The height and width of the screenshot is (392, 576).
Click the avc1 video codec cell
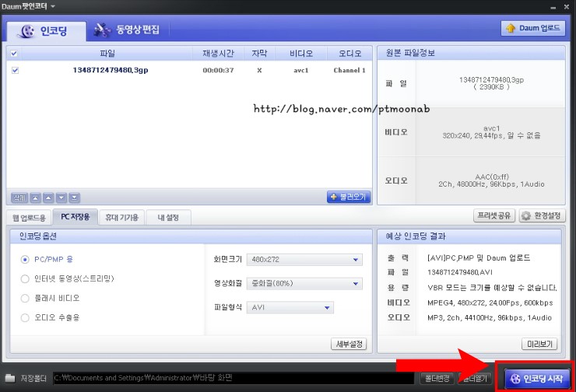pos(301,70)
